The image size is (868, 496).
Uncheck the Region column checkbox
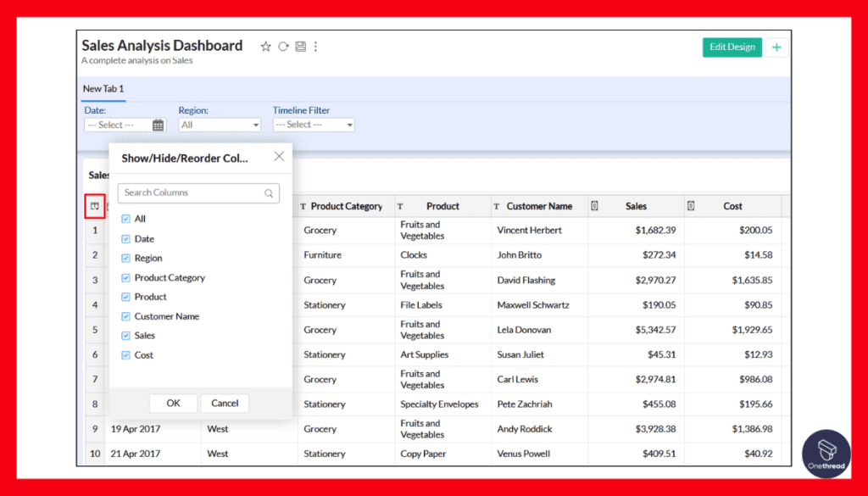[x=125, y=259]
